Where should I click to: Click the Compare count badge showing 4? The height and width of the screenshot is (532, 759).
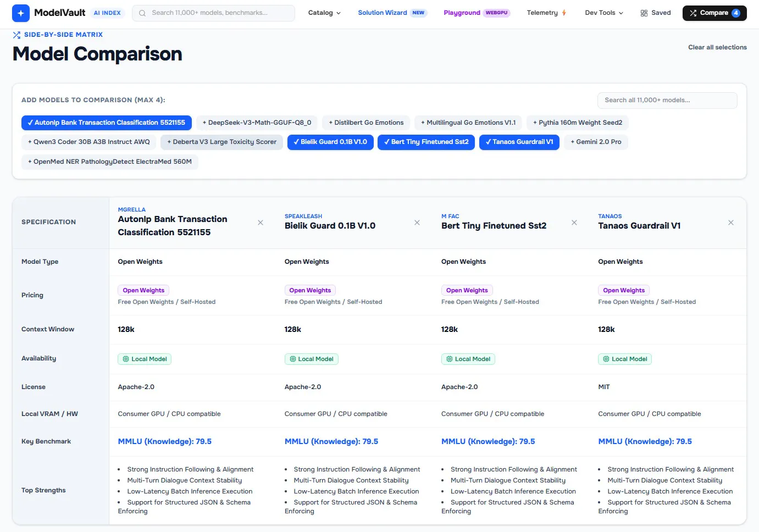pyautogui.click(x=736, y=13)
